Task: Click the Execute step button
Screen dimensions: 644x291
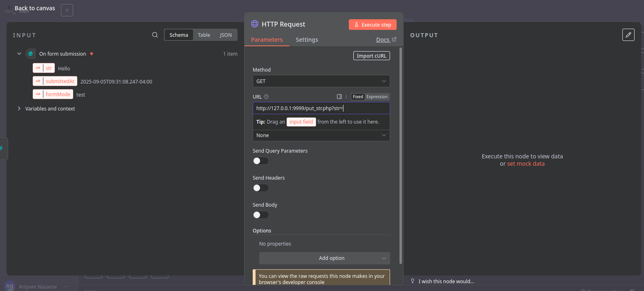Action: tap(372, 25)
